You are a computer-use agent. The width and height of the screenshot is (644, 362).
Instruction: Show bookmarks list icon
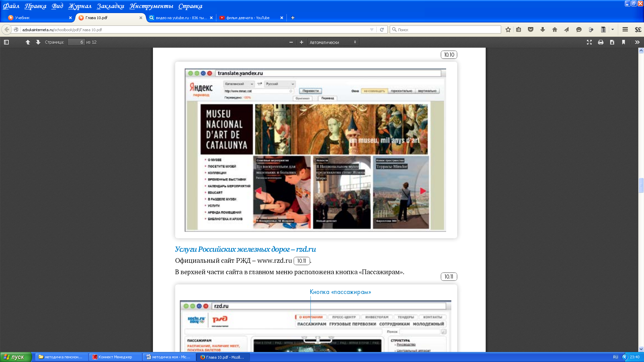519,29
